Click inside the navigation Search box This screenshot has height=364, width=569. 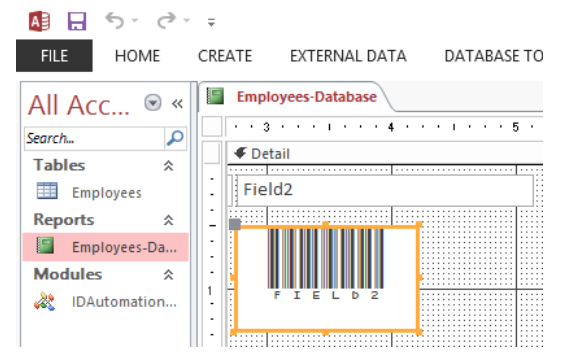click(94, 138)
